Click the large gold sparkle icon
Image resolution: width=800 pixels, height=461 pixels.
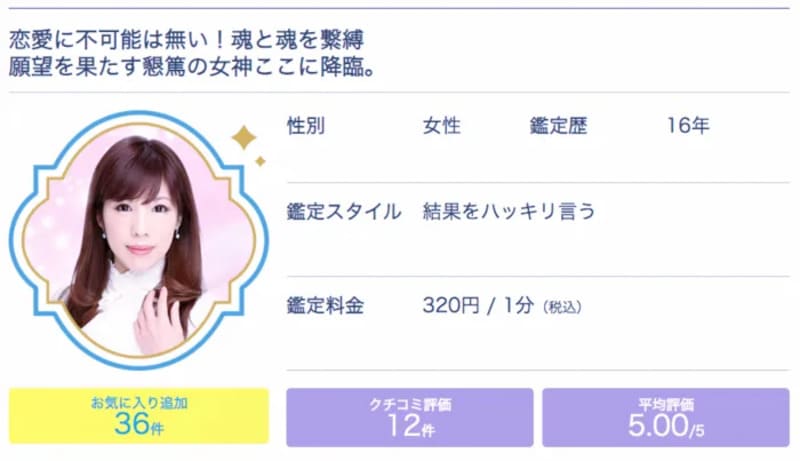coord(243,139)
